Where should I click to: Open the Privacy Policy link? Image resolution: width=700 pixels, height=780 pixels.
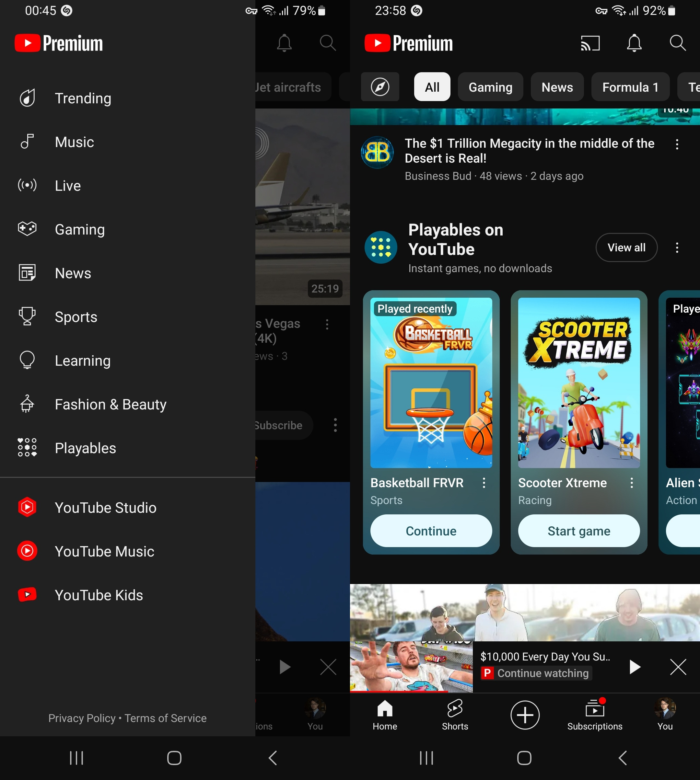(x=82, y=718)
